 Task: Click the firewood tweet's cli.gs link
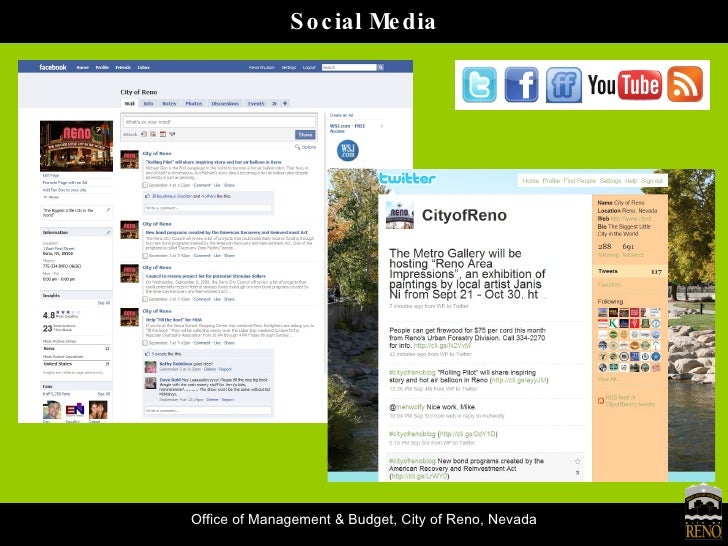442,346
